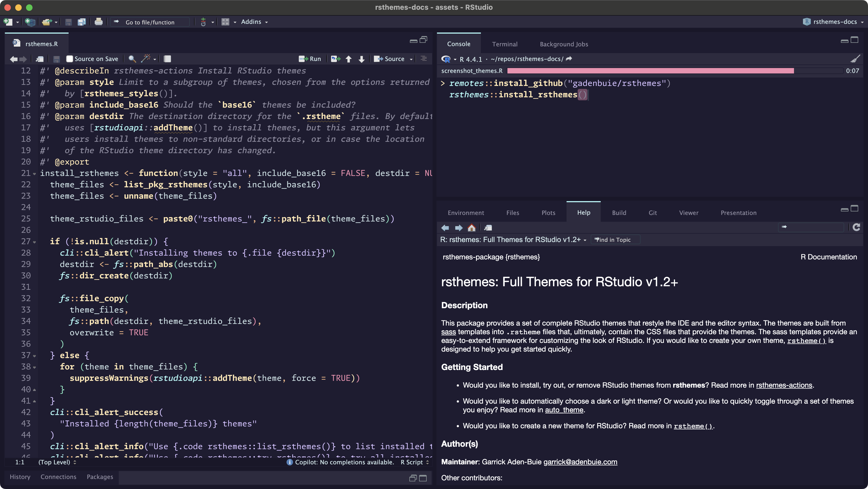This screenshot has width=868, height=489.
Task: Click the find/replace magnifier icon
Action: coord(132,59)
